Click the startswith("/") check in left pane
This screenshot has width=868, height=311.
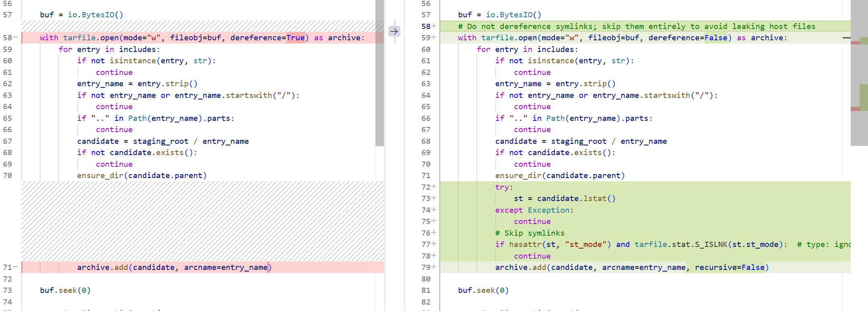pos(188,95)
